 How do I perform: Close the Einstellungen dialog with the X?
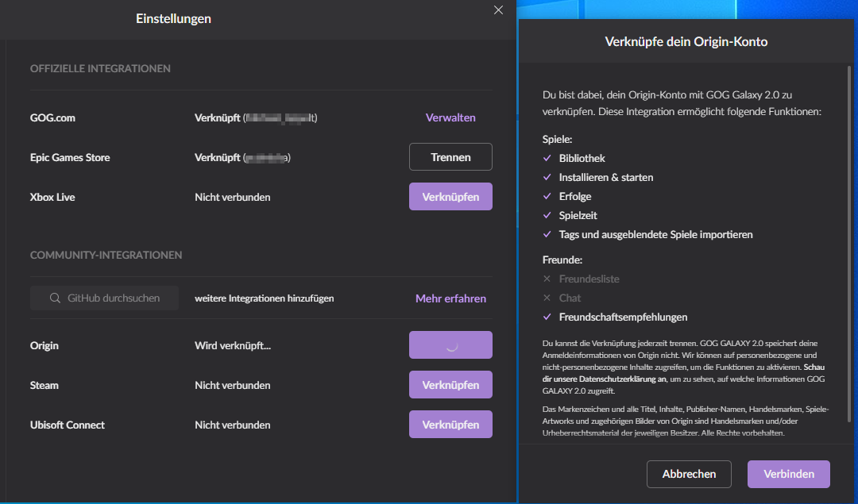click(498, 10)
